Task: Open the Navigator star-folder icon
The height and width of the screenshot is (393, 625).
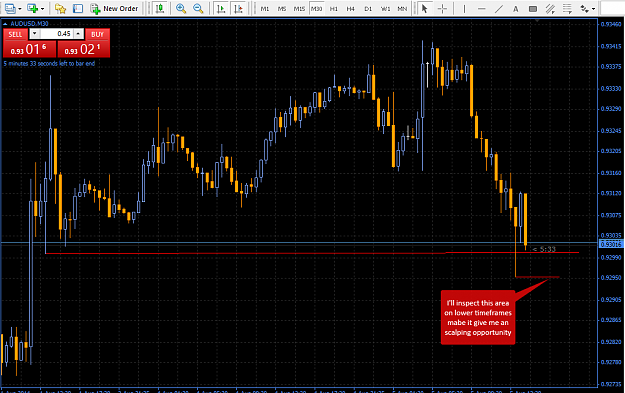Action: 60,8
